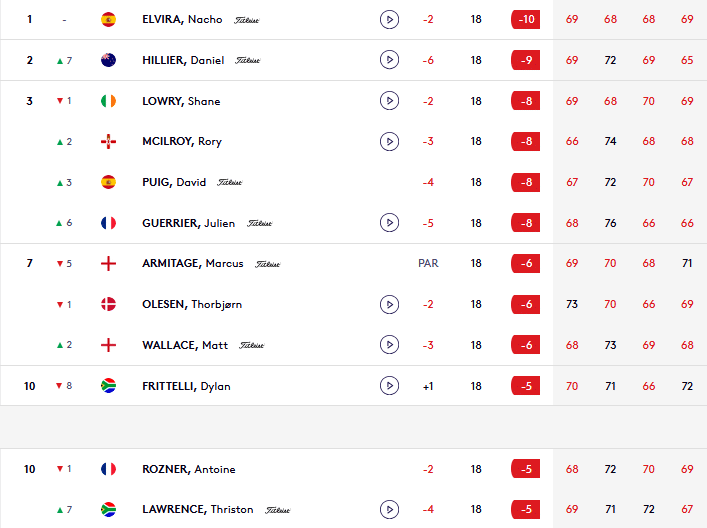Play Julien Guerrier's video icon
Image resolution: width=707 pixels, height=528 pixels.
point(389,223)
